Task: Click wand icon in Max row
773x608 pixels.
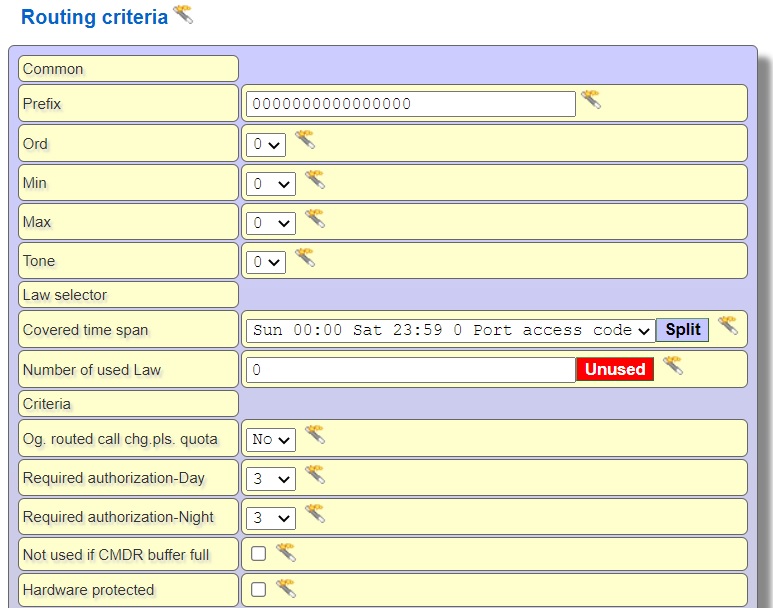Action: click(315, 219)
